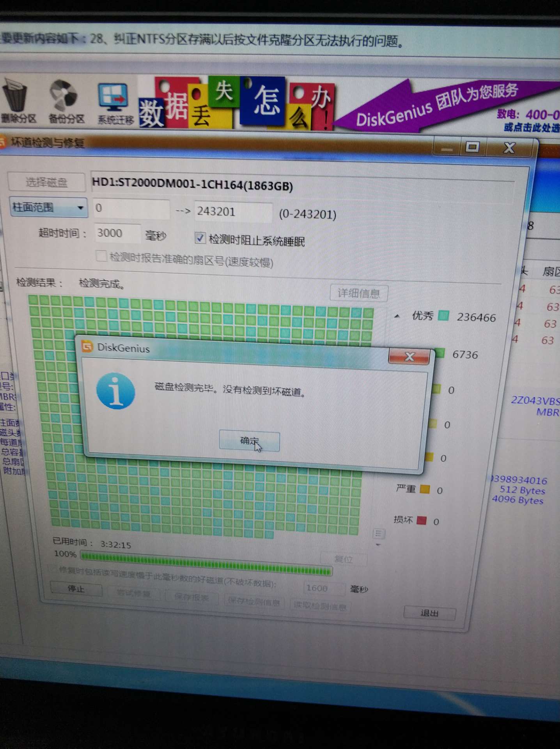Click the green scan progress bar
The height and width of the screenshot is (749, 560).
pyautogui.click(x=206, y=564)
